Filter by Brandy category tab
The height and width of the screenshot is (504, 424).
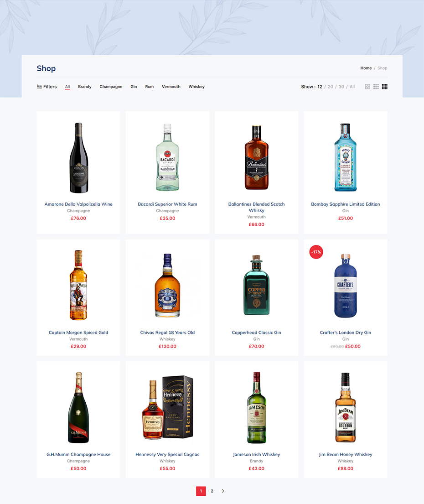85,87
